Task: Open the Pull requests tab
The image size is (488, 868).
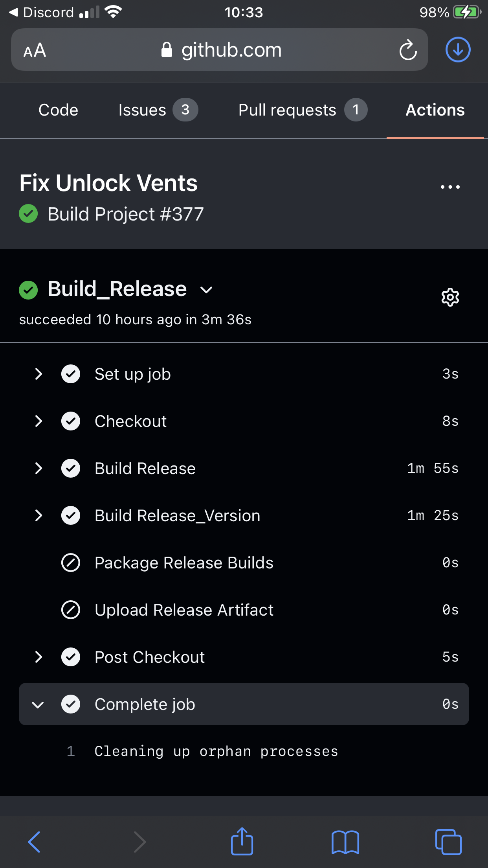Action: coord(287,110)
